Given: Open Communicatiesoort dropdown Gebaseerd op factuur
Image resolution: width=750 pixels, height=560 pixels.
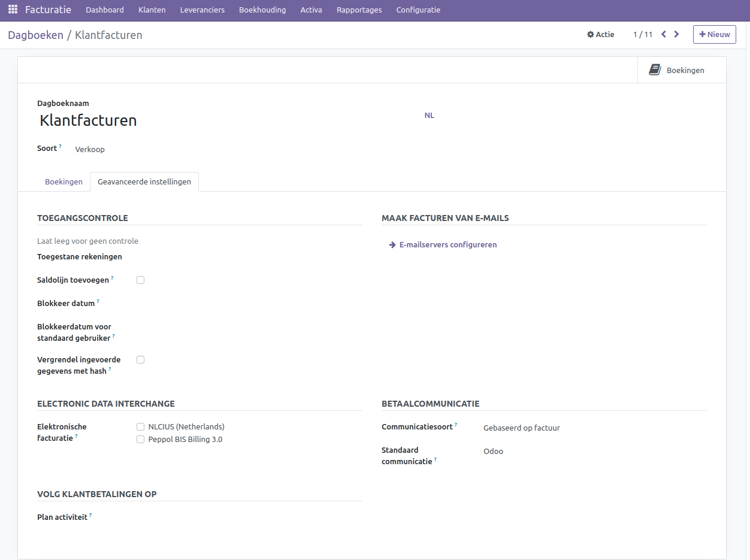Looking at the screenshot, I should pos(521,428).
